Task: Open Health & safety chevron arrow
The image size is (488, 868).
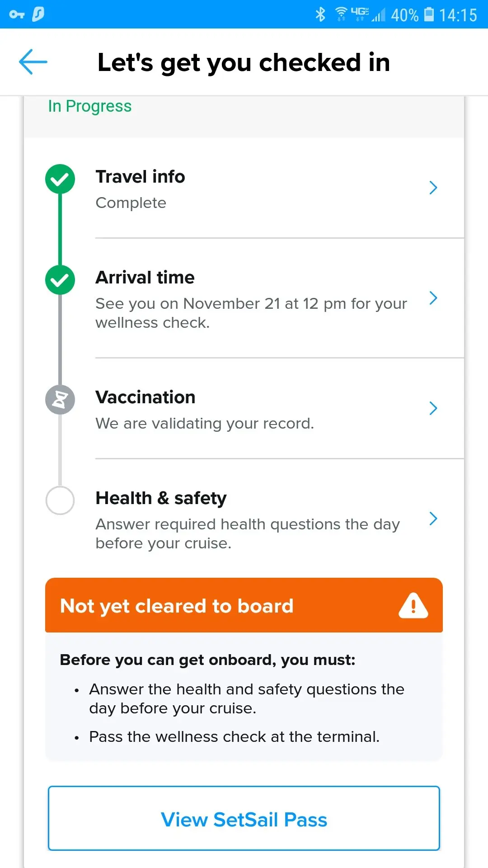Action: tap(433, 519)
